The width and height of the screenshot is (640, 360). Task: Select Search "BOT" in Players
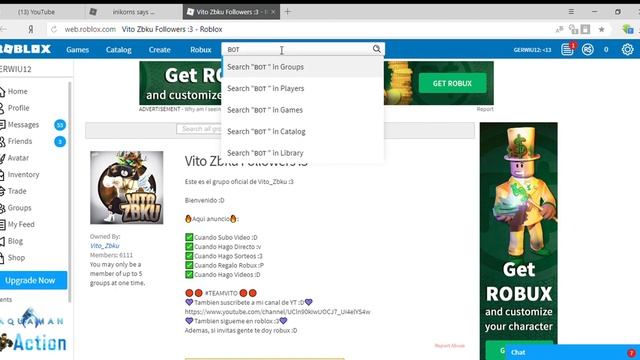302,89
